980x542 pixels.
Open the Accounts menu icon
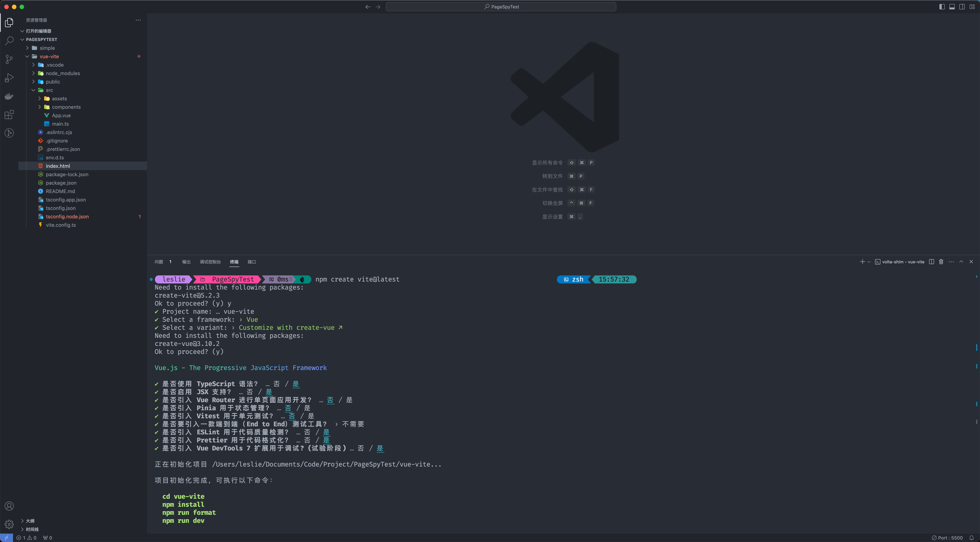coord(9,506)
